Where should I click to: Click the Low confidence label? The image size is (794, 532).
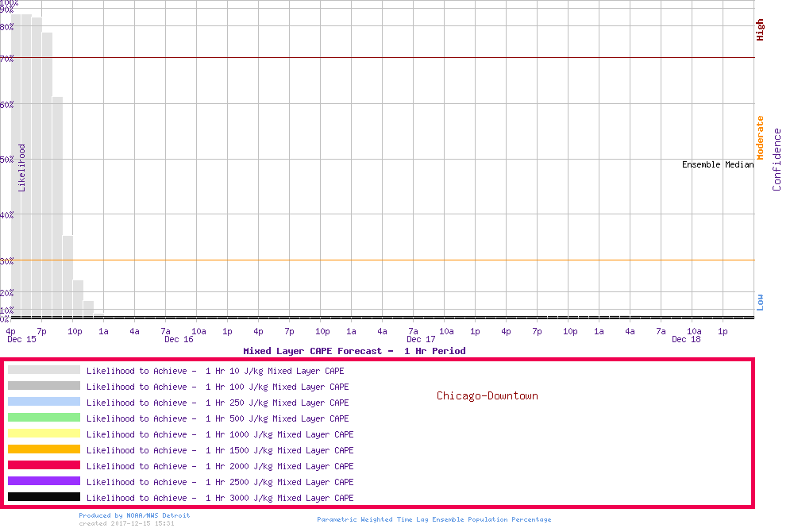pos(760,302)
